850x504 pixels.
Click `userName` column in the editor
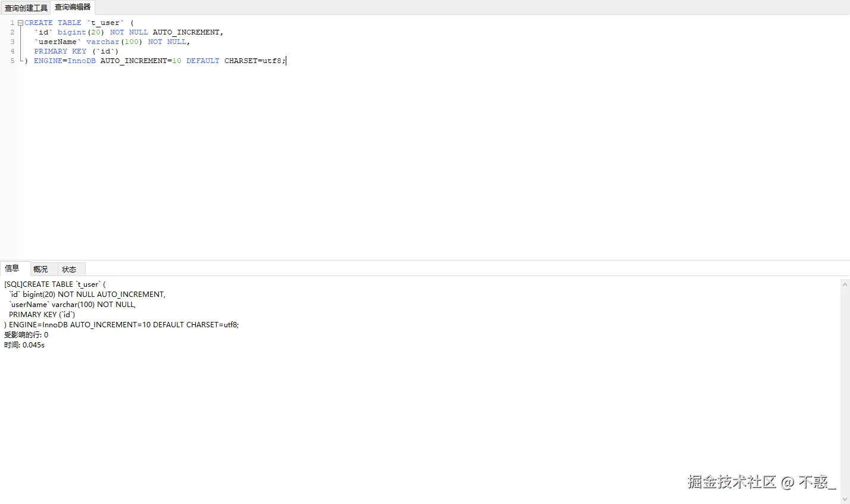(58, 42)
